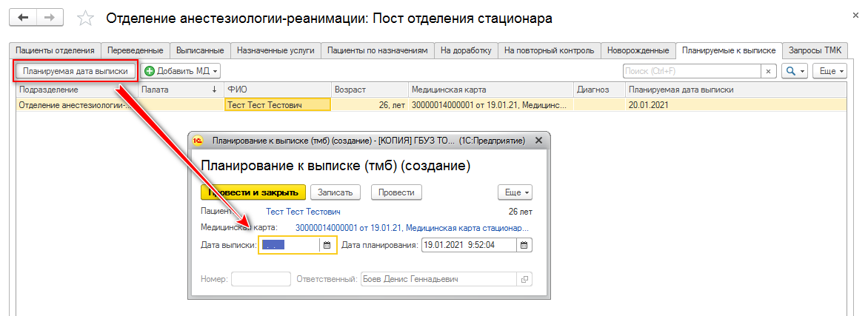Add page to favorites with star icon
This screenshot has width=868, height=316.
coord(87,18)
